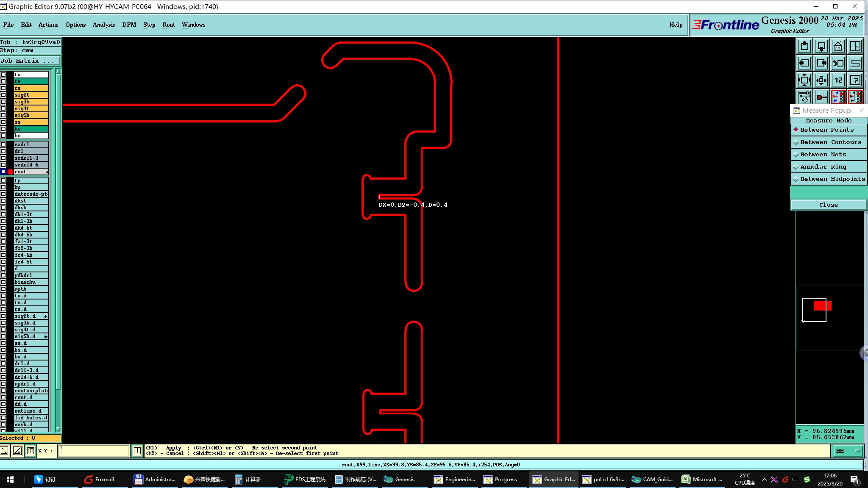Click the 1:2 zoom ratio icon
Viewport: 868px width, 488px height.
[838, 80]
